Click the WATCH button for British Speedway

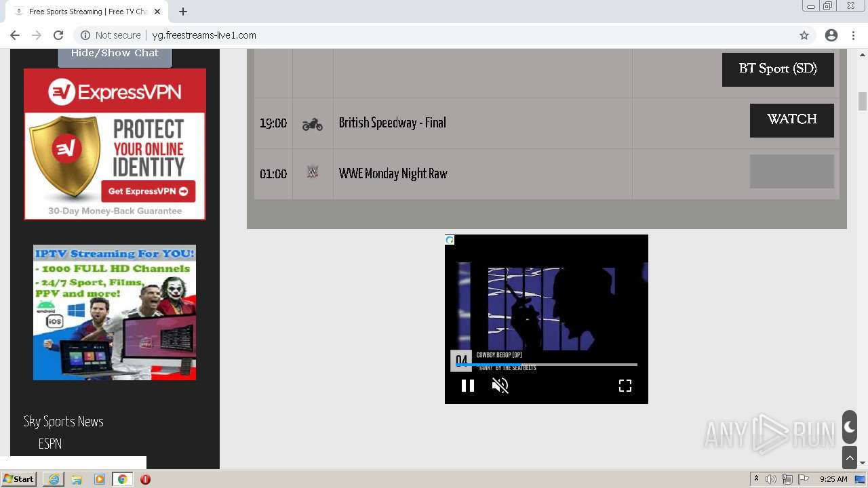pos(791,120)
